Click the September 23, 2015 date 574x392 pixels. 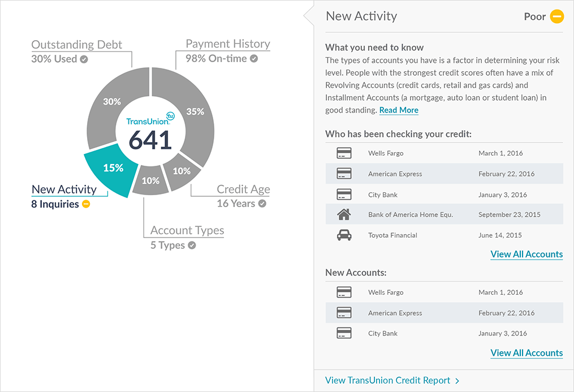click(509, 215)
